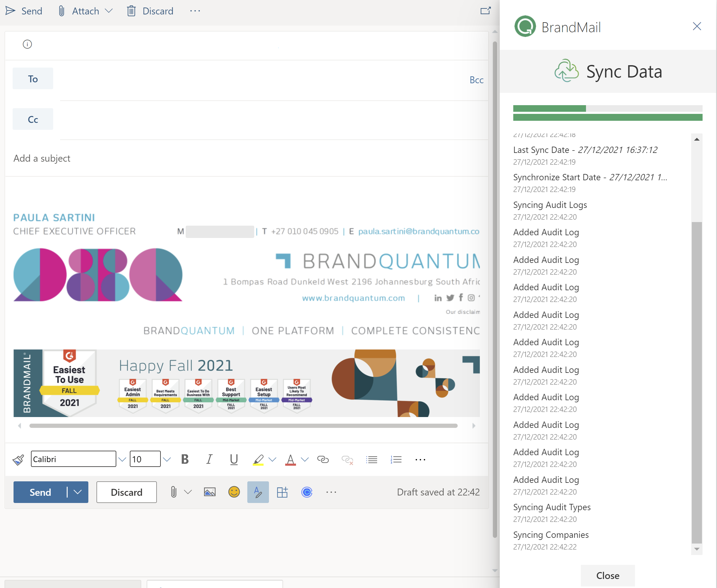Click the Remove link icon
717x588 pixels.
click(x=347, y=460)
